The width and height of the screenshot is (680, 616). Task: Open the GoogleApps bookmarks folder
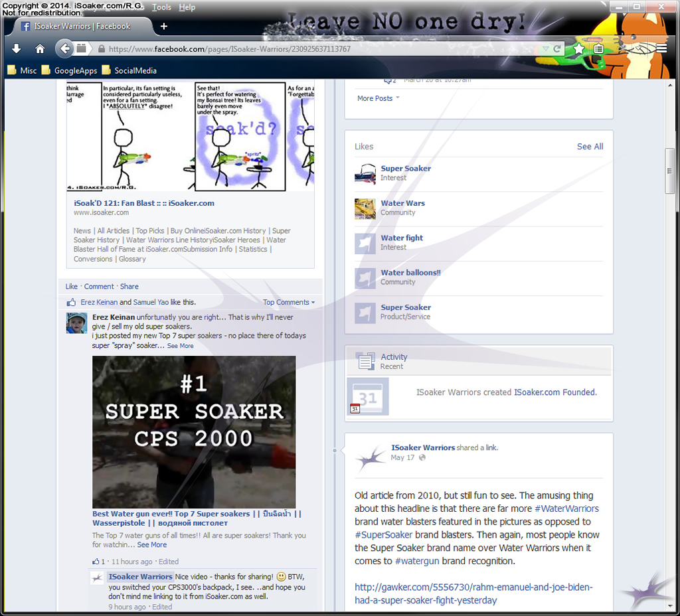69,70
